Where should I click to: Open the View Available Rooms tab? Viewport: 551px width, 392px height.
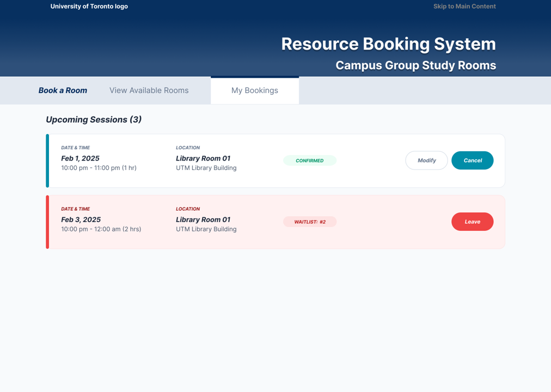coord(149,90)
